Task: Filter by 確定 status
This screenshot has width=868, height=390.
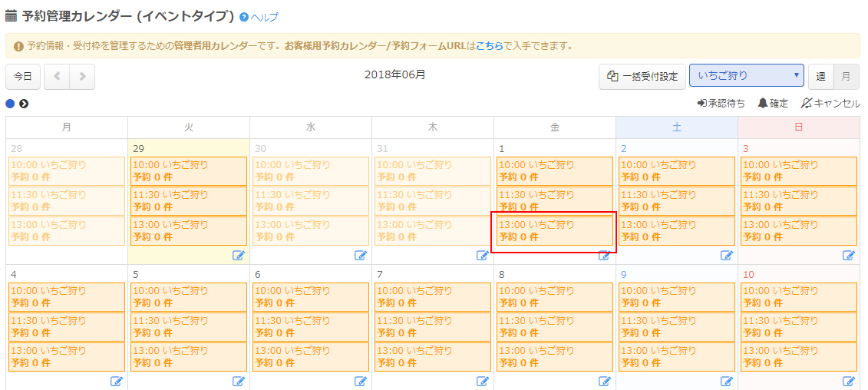Action: click(773, 103)
